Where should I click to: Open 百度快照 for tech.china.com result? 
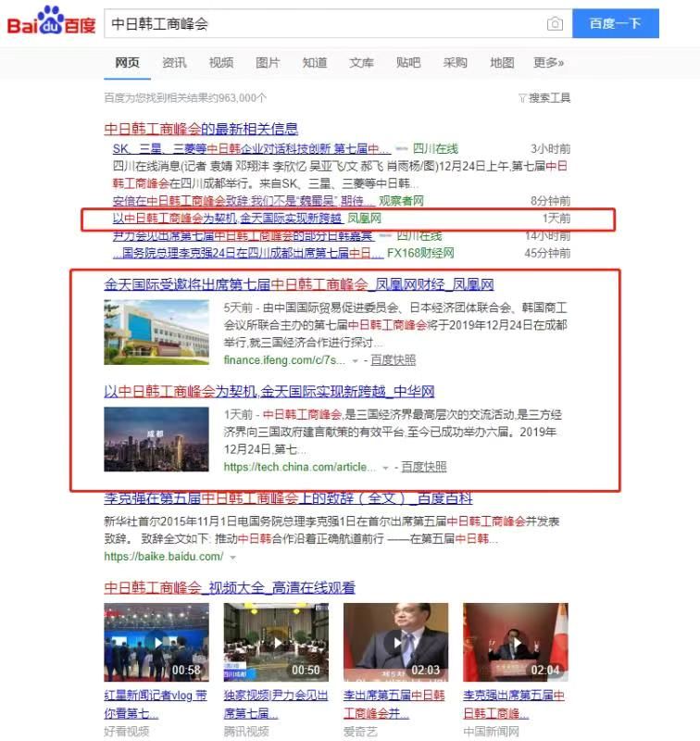424,467
